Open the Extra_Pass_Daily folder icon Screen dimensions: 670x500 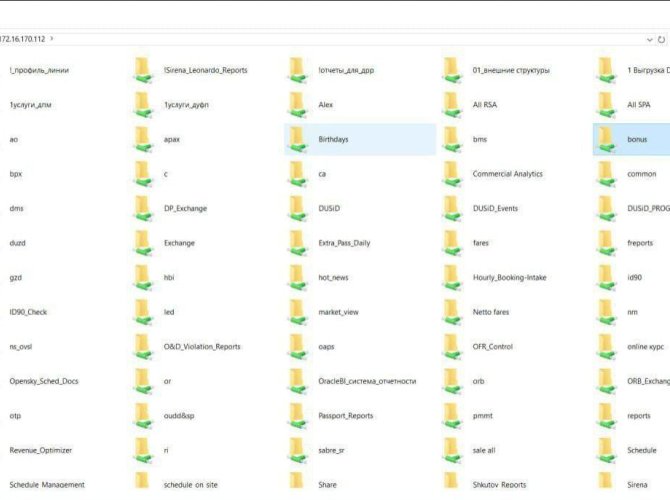[297, 243]
